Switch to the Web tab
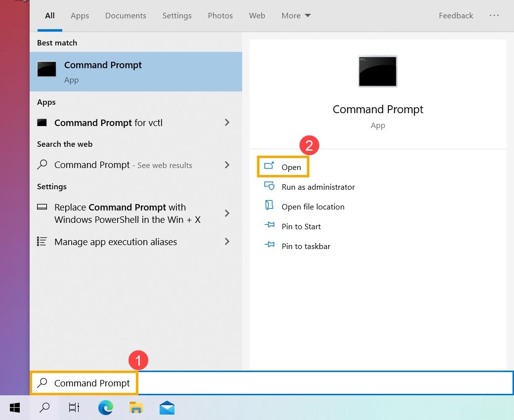This screenshot has height=420, width=514. tap(257, 15)
